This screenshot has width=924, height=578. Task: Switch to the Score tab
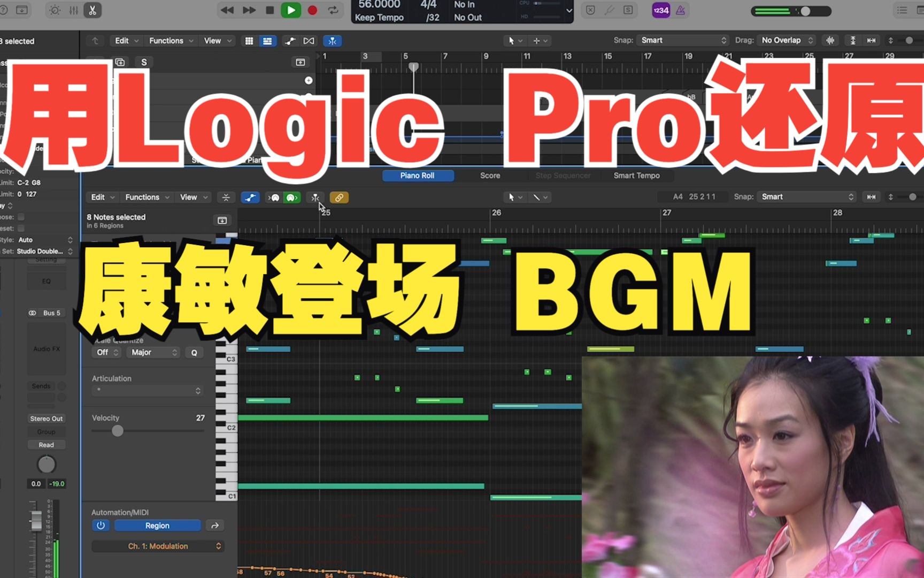(490, 176)
